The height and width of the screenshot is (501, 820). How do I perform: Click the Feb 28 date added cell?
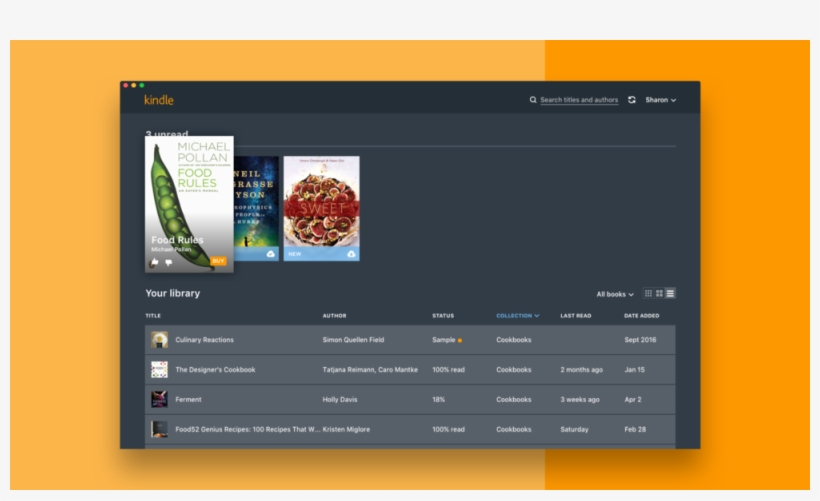[x=635, y=429]
